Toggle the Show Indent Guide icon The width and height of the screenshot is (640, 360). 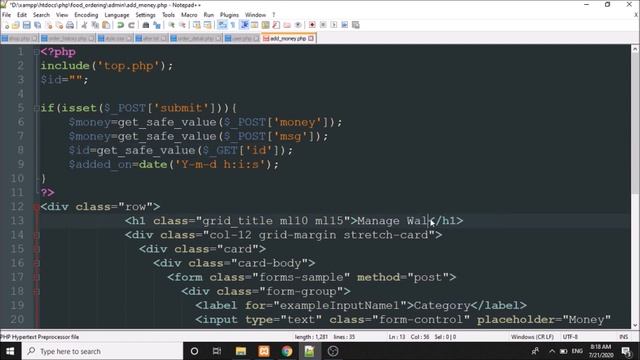click(x=244, y=25)
